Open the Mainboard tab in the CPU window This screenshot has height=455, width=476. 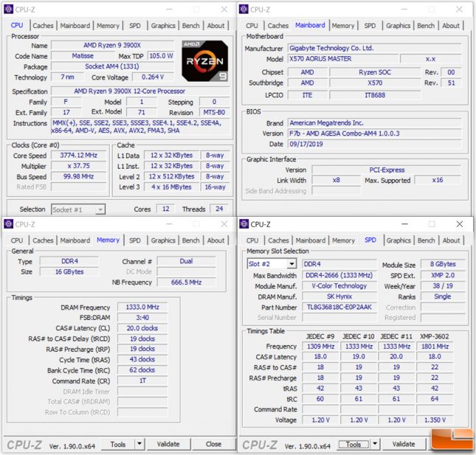pyautogui.click(x=75, y=26)
